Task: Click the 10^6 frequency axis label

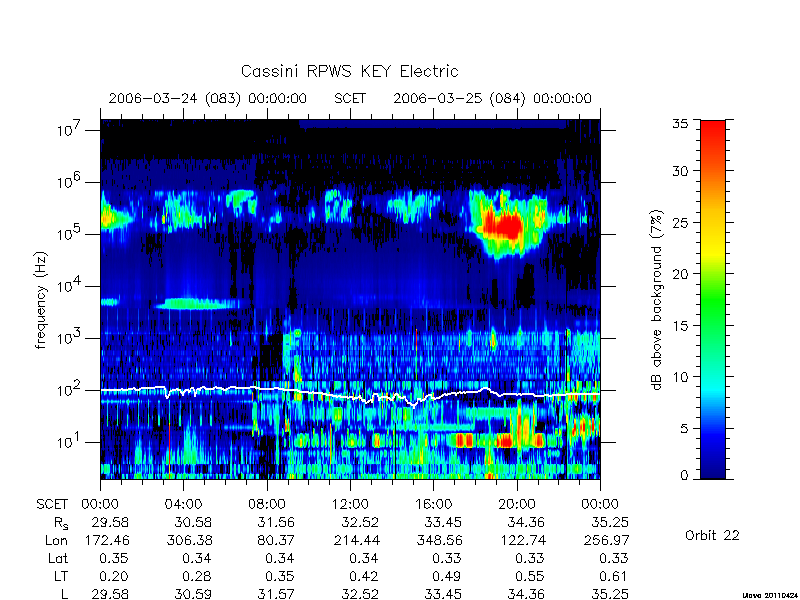Action: (x=68, y=181)
